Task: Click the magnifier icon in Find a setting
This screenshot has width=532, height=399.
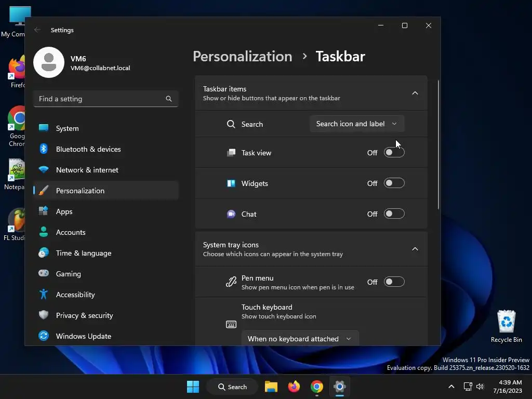Action: click(x=169, y=99)
